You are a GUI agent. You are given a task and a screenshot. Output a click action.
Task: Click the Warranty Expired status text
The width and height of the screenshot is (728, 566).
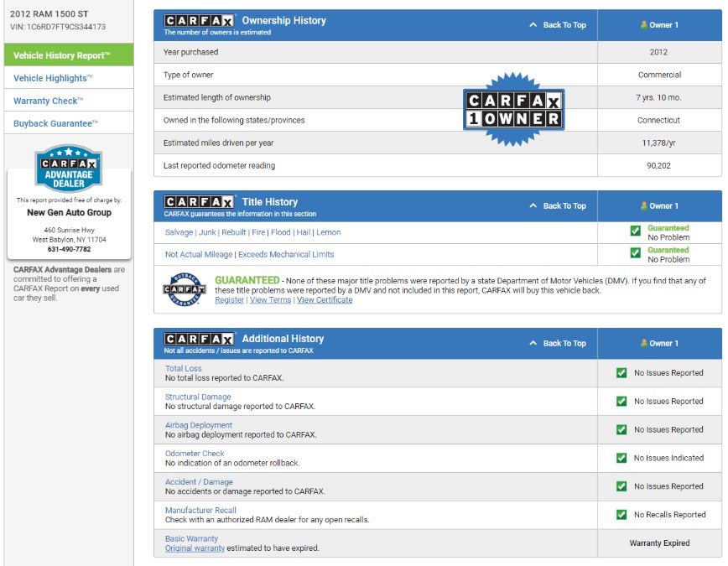(x=659, y=543)
